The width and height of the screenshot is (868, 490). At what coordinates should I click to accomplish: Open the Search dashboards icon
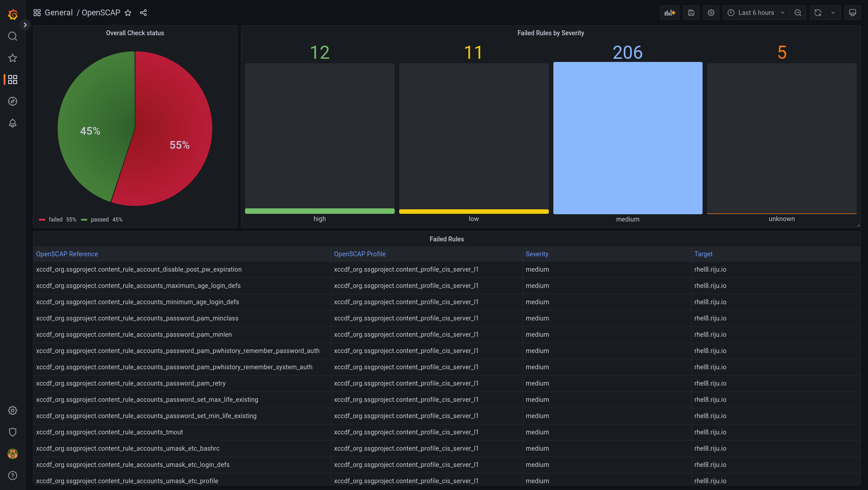tap(13, 36)
